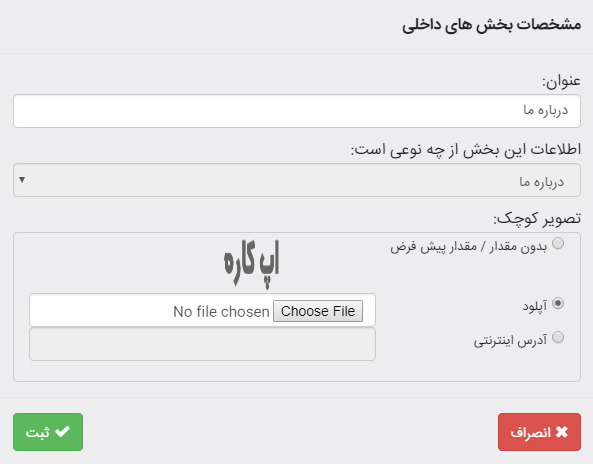Select the آدرس اینترنتی radio button
The width and height of the screenshot is (593, 464).
pos(558,337)
